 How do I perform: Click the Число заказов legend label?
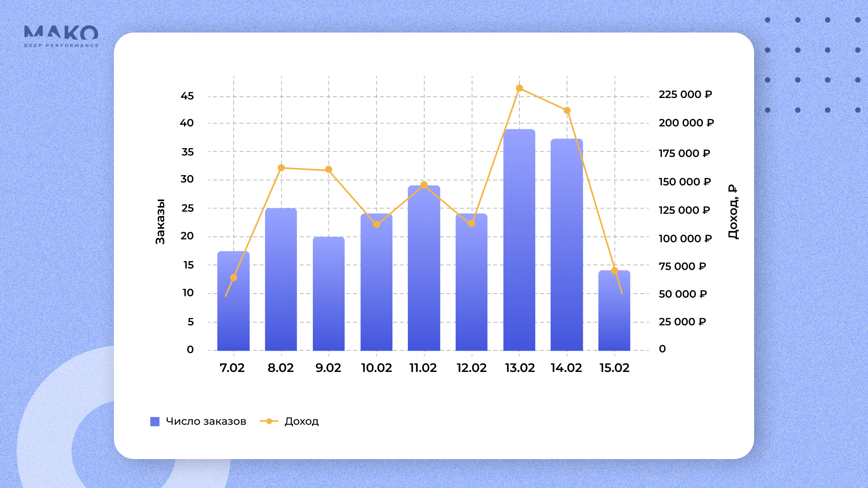point(206,421)
